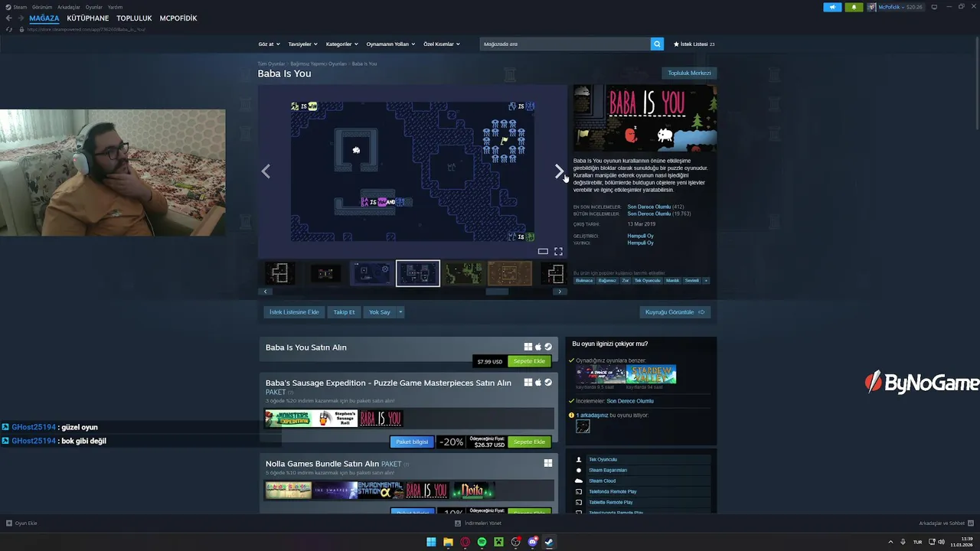980x551 pixels.
Task: Click İstek Listesine Ekle button
Action: (294, 312)
